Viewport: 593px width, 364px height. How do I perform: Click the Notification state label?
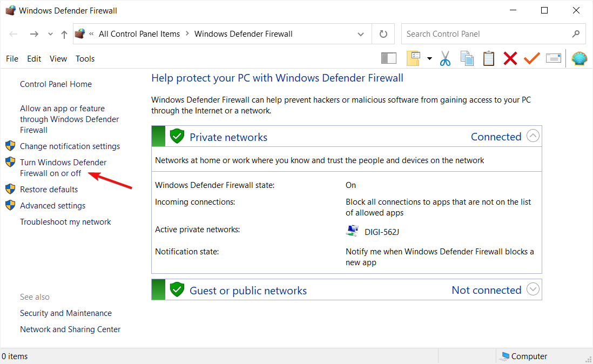coord(187,252)
